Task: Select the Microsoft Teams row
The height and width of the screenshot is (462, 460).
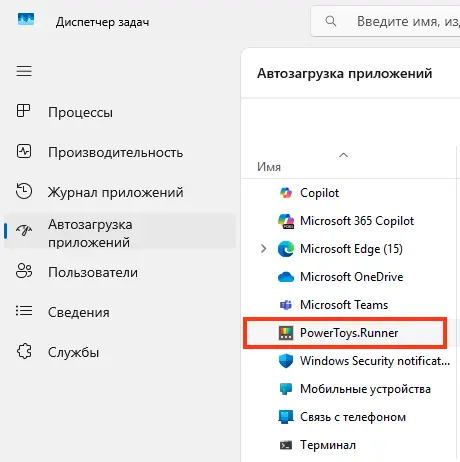Action: pos(349,305)
